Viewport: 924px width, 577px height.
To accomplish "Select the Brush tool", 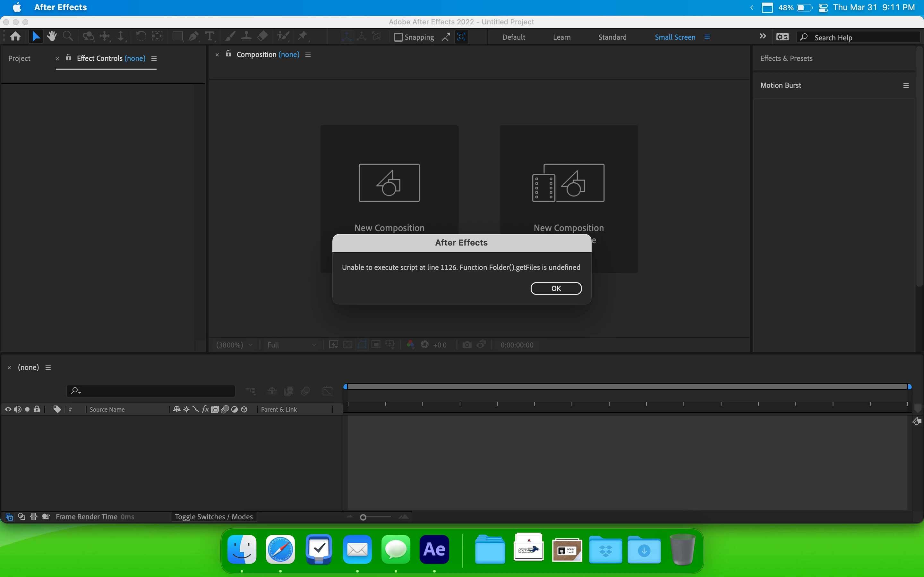I will coord(230,37).
